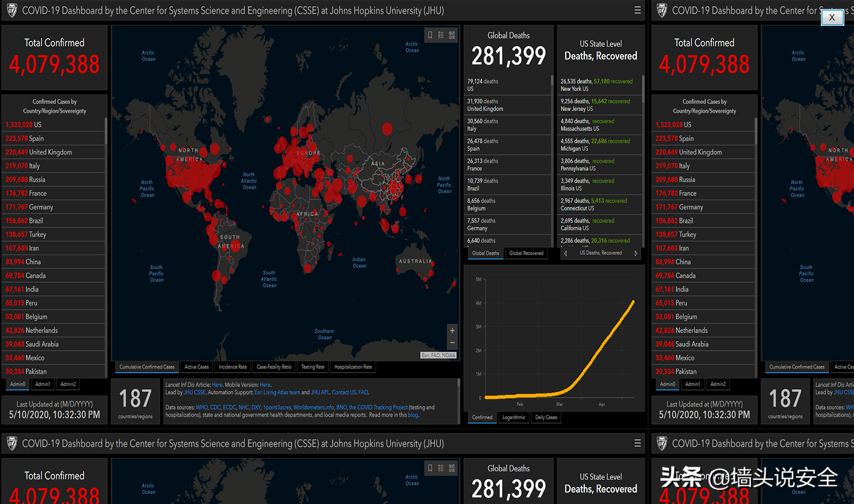Go to previous panel with left arrow beside US Deaths, Recovered
The image size is (854, 504).
(565, 254)
